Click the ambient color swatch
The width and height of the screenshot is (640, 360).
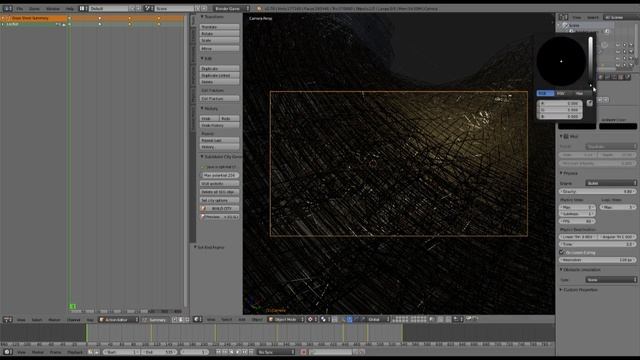point(618,126)
